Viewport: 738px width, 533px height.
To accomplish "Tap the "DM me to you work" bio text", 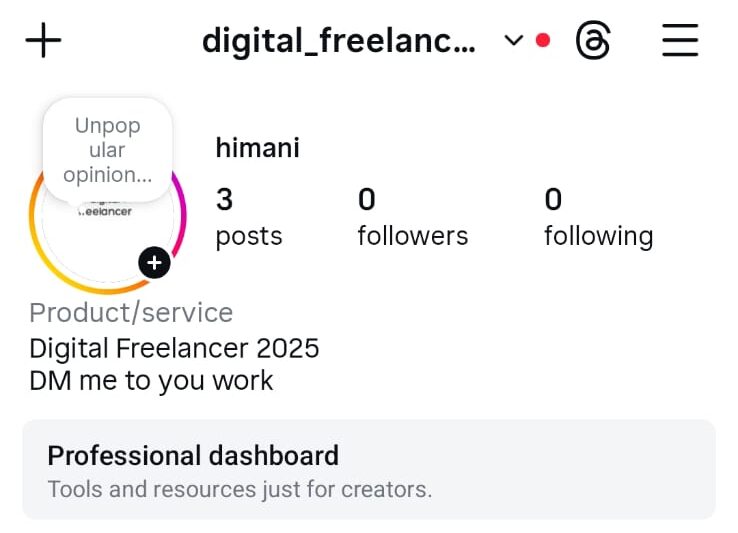I will 151,380.
